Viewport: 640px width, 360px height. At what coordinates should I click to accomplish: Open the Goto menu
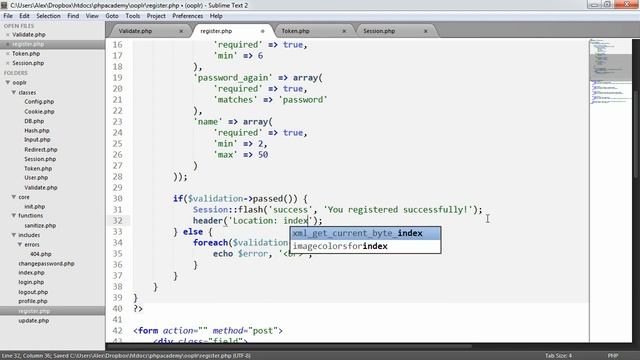(x=112, y=16)
